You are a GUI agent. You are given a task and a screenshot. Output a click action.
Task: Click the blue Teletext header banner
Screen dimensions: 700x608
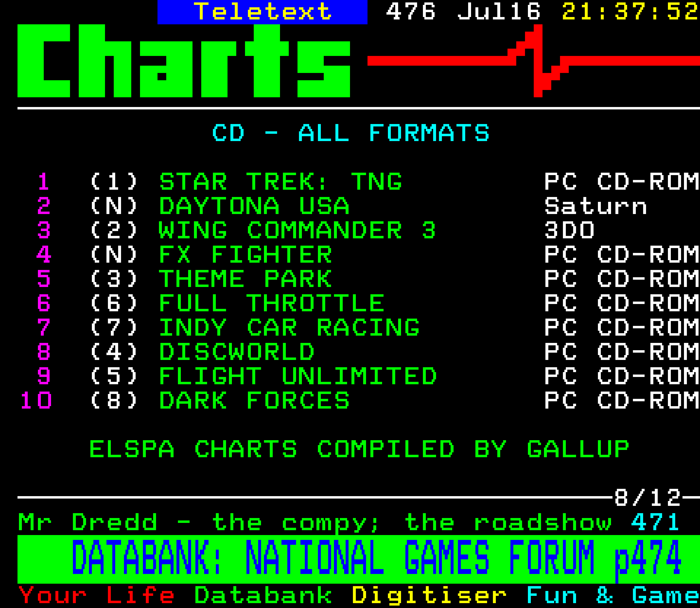pos(262,12)
